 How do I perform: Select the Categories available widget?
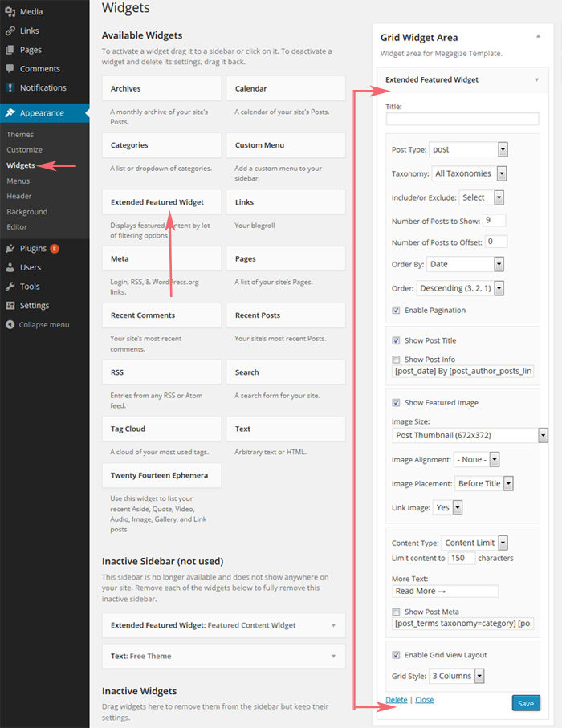point(161,145)
